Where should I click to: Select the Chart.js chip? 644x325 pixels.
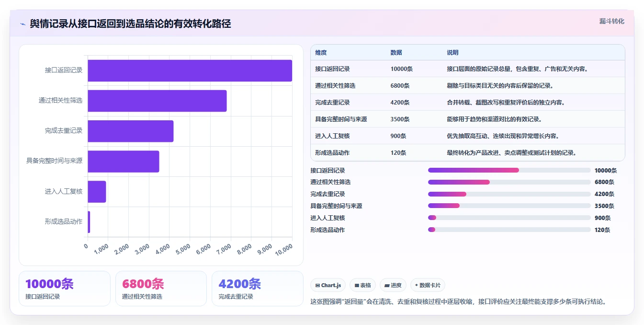[328, 285]
